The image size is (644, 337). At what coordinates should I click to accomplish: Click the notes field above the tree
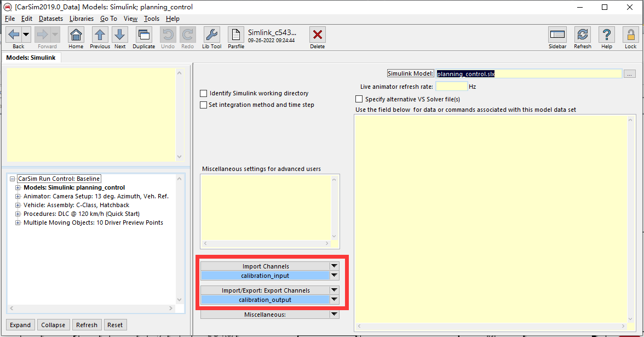click(91, 115)
